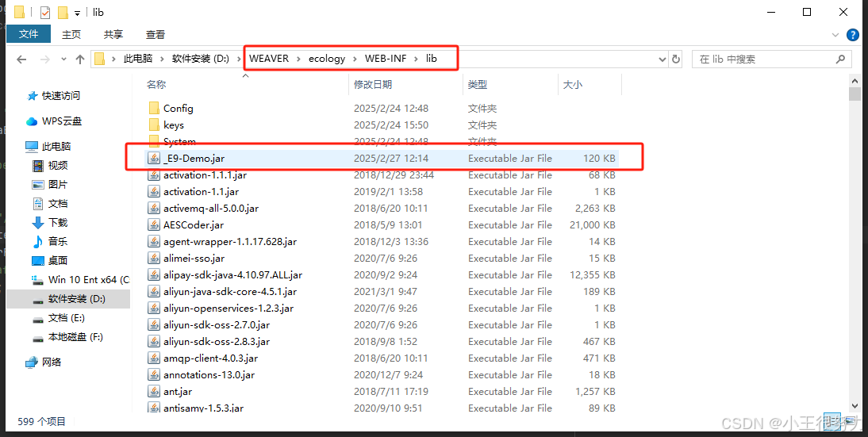
Task: Open 音乐 in the navigation pane
Action: (x=58, y=241)
